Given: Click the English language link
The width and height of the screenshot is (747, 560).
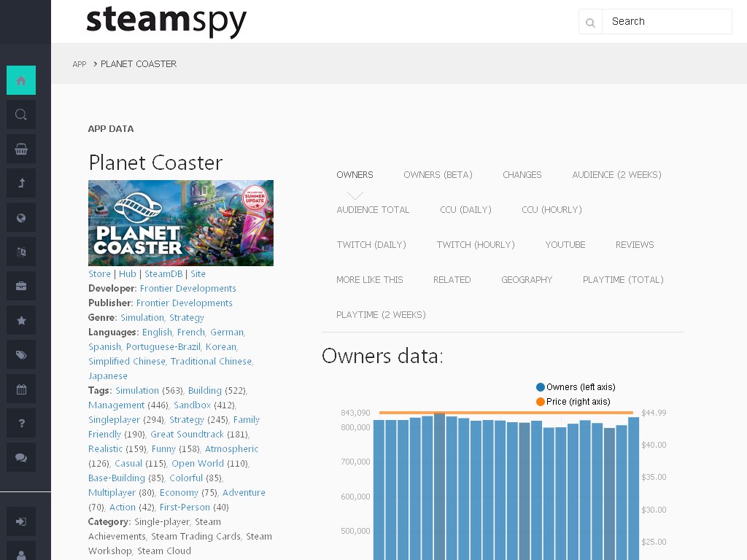Looking at the screenshot, I should coord(157,332).
